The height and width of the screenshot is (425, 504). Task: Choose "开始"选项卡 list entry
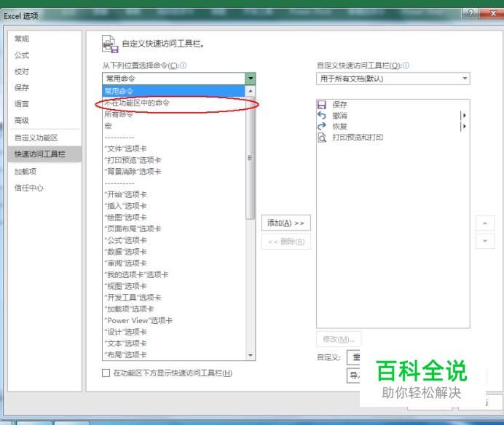coord(174,194)
